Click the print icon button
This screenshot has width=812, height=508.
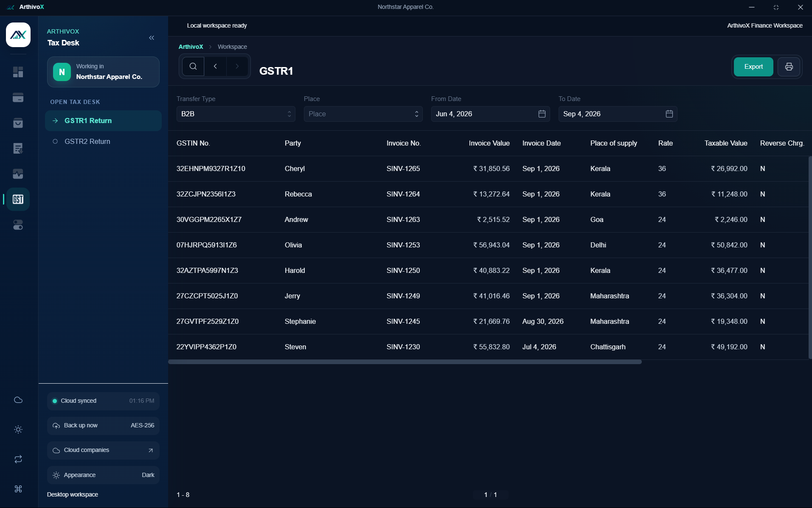click(x=789, y=67)
